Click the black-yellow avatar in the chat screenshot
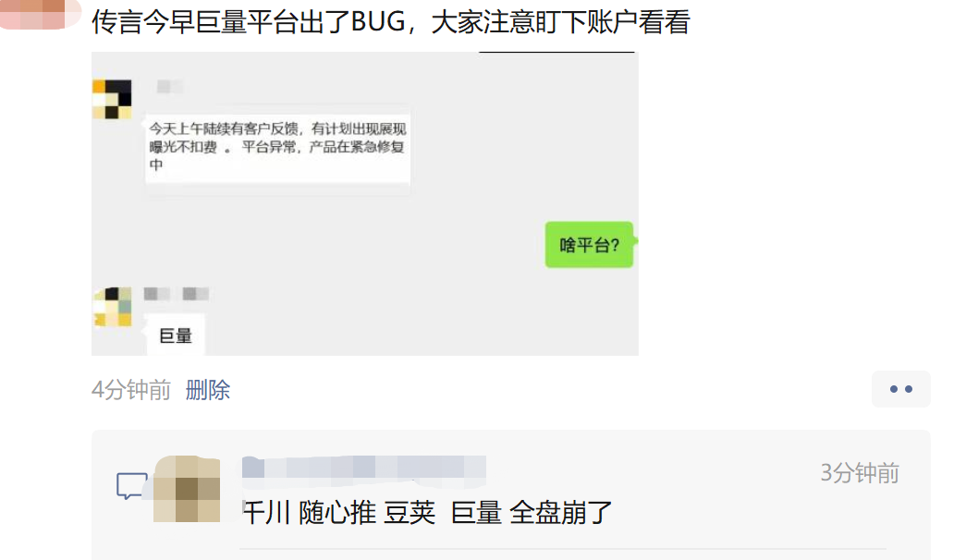This screenshot has width=966, height=560. [x=112, y=99]
